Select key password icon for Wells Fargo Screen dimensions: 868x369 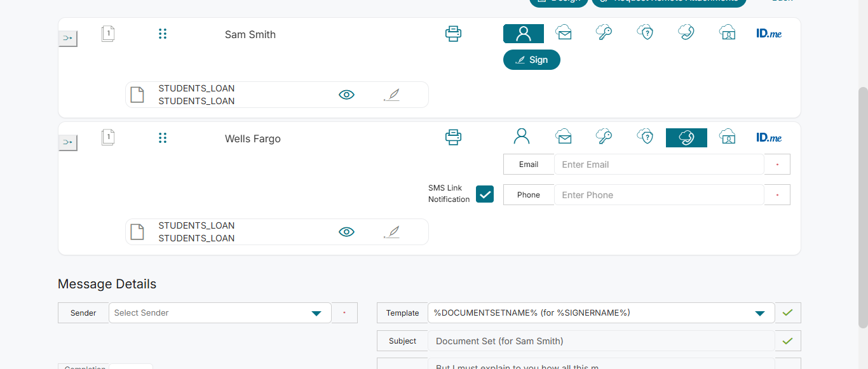[604, 137]
